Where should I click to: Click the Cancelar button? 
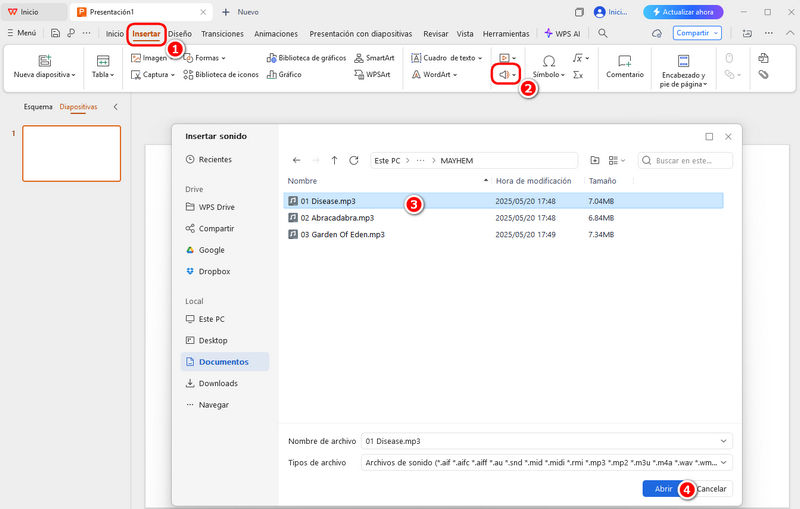[x=712, y=489]
